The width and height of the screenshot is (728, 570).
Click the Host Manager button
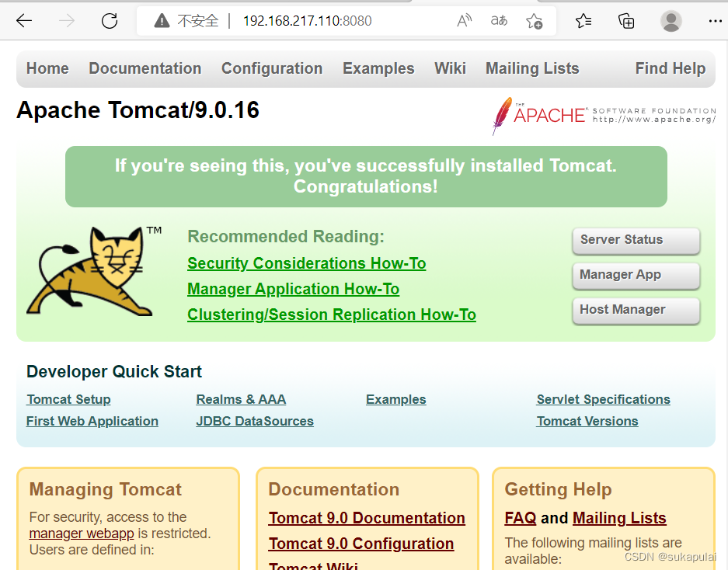pyautogui.click(x=636, y=310)
